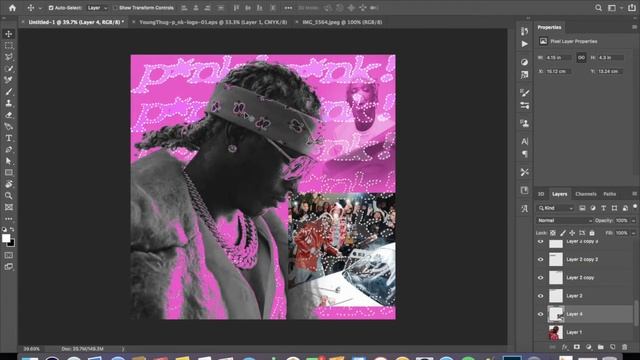Screen dimensions: 640x360
Task: Hide Layer 4 with its eye icon
Action: [540, 314]
